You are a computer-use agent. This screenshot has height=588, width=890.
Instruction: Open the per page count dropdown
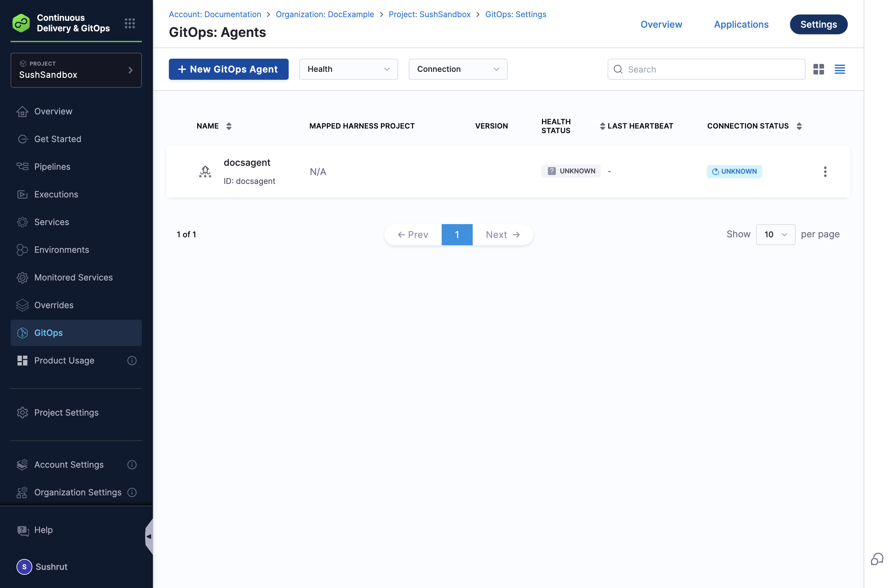775,235
